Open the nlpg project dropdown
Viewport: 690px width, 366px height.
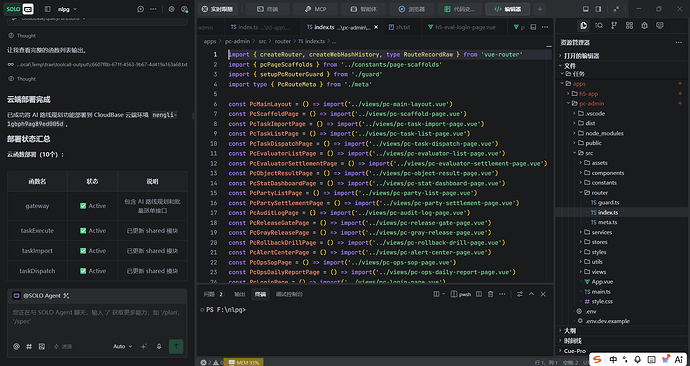click(67, 9)
